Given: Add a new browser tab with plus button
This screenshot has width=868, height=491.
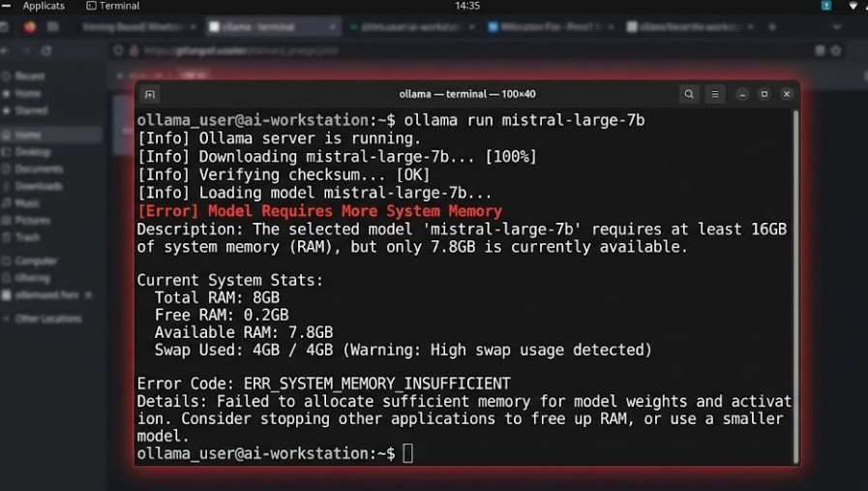Looking at the screenshot, I should coord(772,26).
